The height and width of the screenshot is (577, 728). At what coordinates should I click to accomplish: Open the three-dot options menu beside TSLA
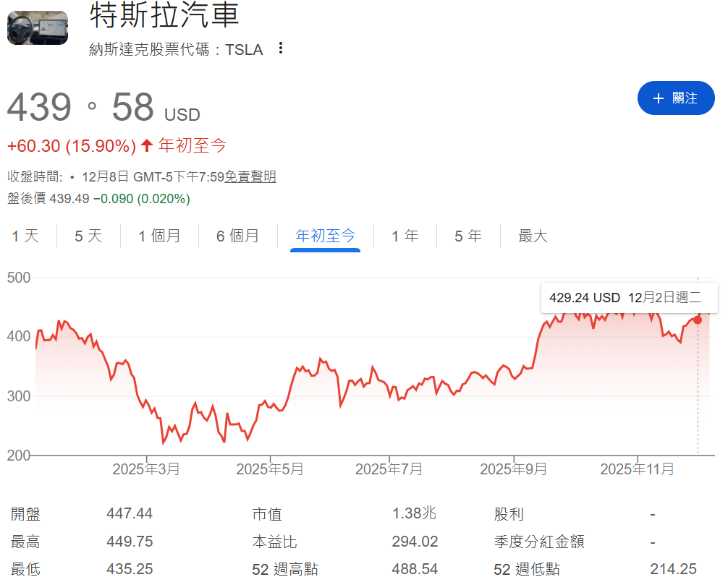point(279,48)
